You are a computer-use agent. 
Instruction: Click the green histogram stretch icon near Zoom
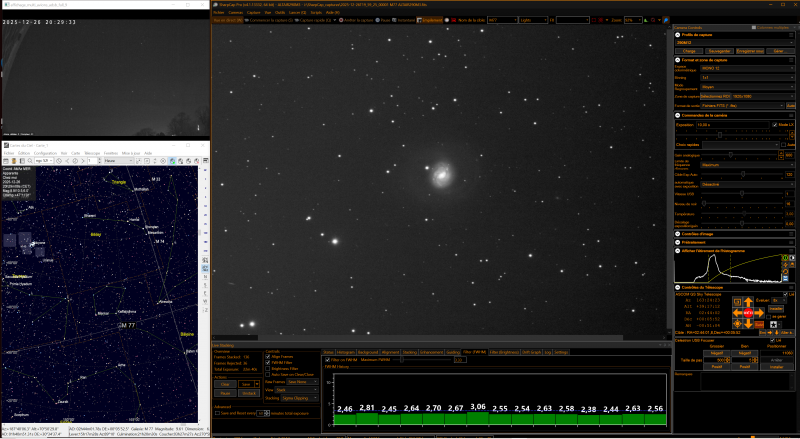[x=645, y=20]
